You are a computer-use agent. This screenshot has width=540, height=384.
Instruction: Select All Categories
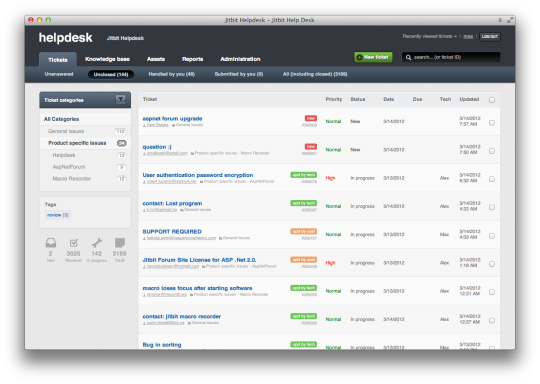pyautogui.click(x=61, y=119)
